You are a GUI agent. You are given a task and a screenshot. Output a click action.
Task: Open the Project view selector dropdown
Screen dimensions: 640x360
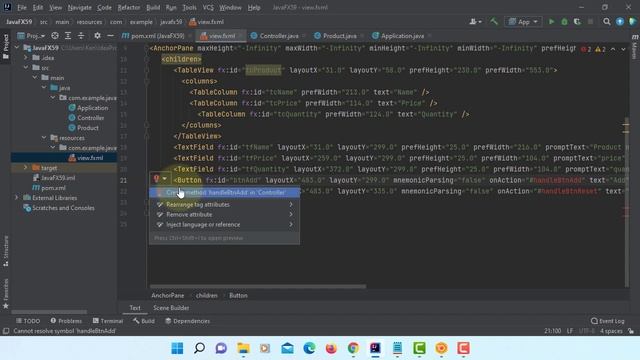pos(31,36)
